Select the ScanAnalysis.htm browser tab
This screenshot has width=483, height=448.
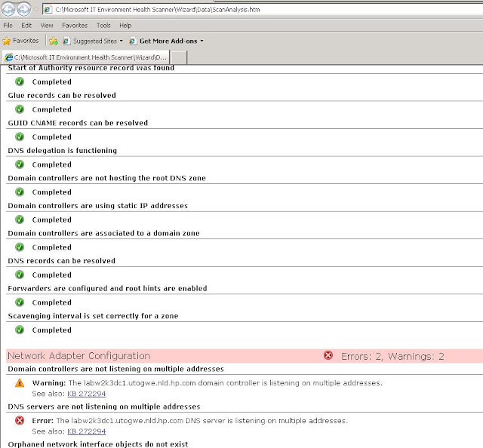coord(86,57)
